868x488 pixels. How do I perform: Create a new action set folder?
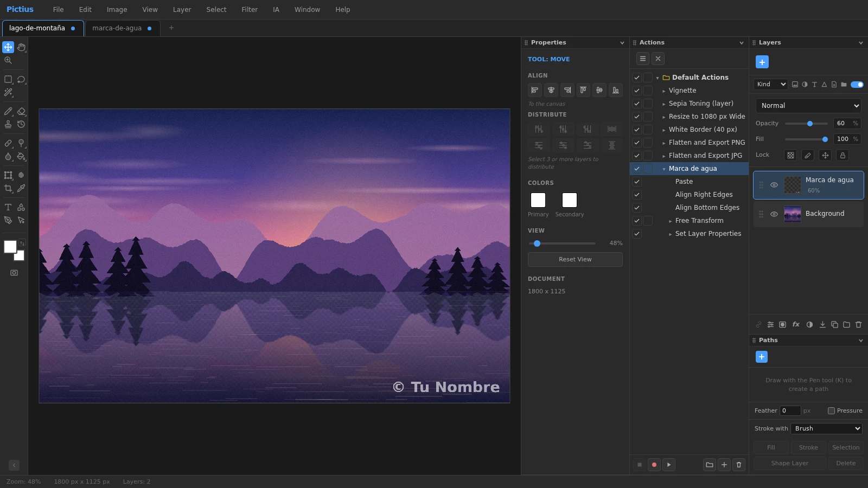[710, 465]
